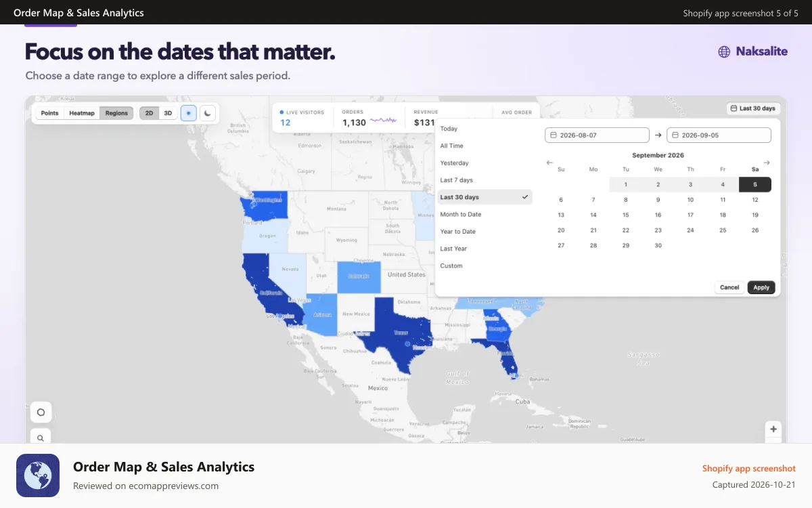Image resolution: width=812 pixels, height=508 pixels.
Task: Go to next month arrow
Action: click(767, 163)
